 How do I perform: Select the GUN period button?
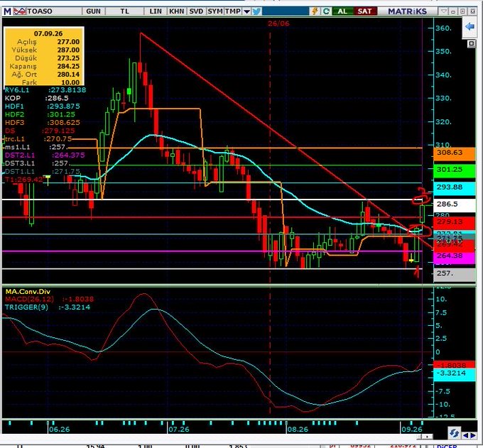(x=93, y=11)
